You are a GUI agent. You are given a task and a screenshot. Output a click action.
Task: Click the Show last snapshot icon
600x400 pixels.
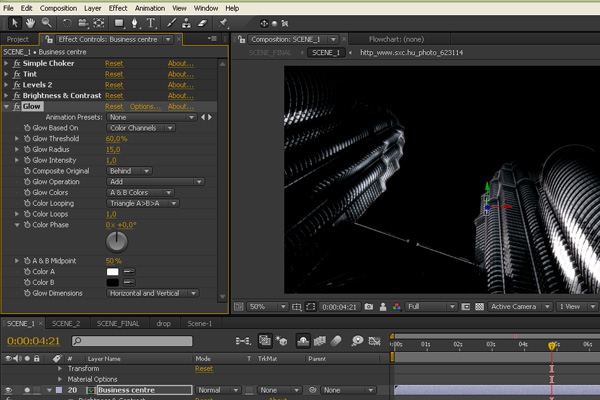pos(383,307)
